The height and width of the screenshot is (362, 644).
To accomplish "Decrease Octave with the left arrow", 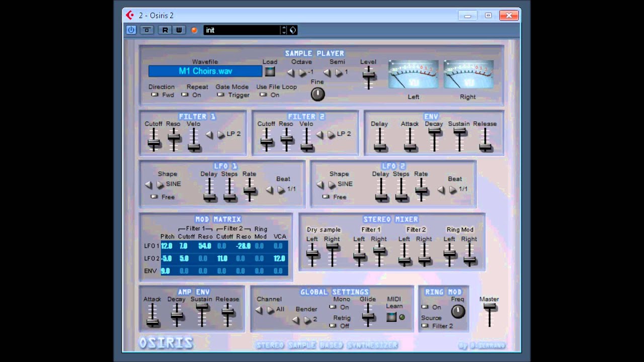I will tap(291, 72).
